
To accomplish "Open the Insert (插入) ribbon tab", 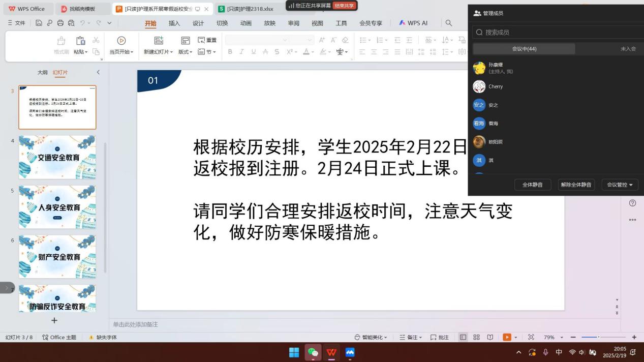I will (x=174, y=23).
